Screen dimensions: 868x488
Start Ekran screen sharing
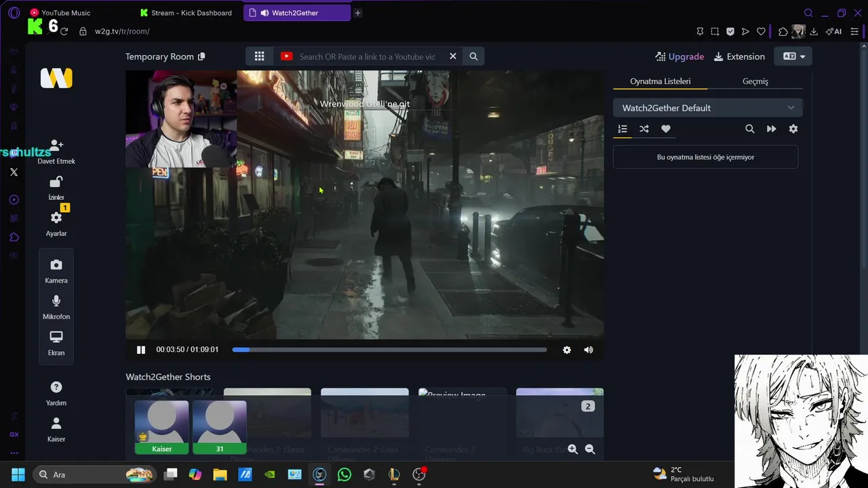click(x=56, y=343)
